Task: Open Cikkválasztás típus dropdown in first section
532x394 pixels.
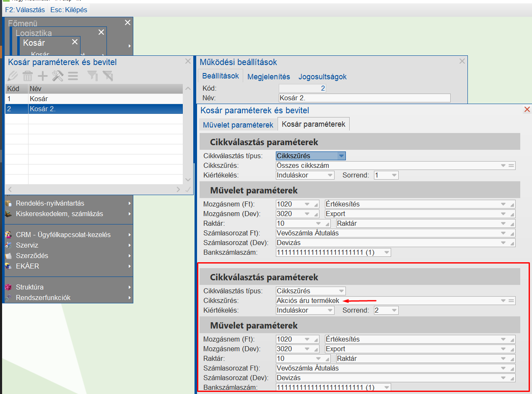Action: (x=341, y=156)
